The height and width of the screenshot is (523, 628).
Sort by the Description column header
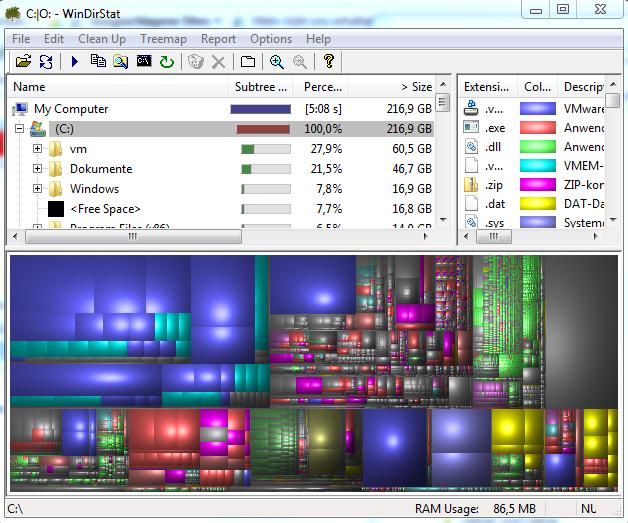(581, 86)
